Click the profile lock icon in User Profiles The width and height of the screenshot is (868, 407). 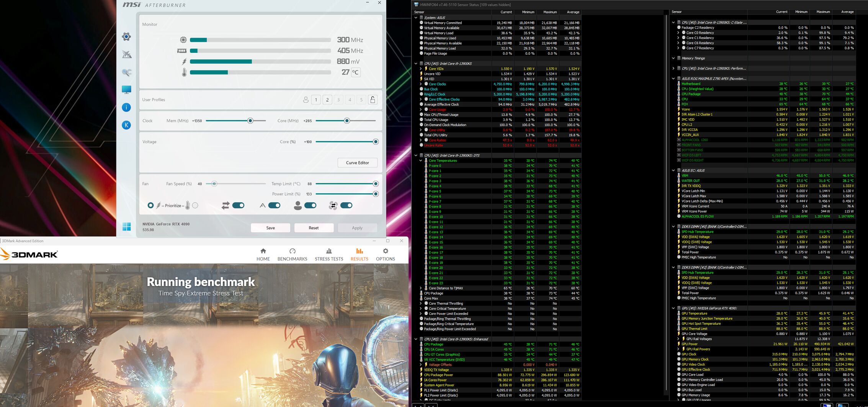(373, 100)
